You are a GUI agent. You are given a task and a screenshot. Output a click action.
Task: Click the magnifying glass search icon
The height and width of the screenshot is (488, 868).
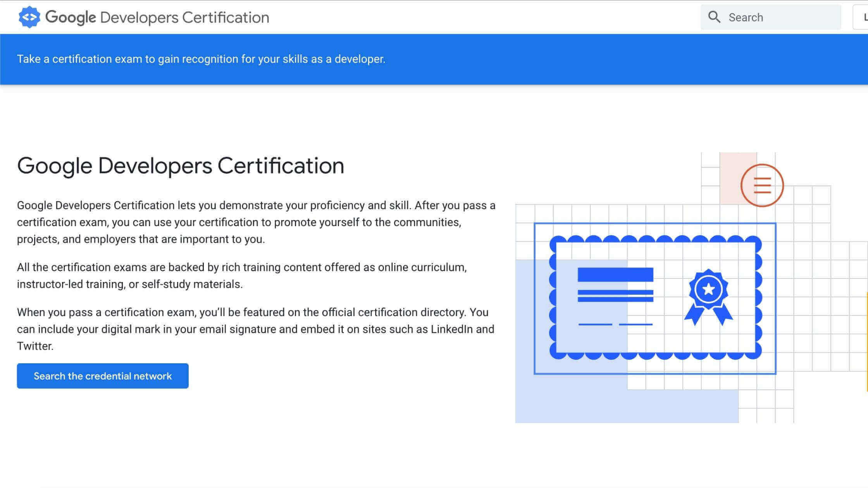coord(714,17)
